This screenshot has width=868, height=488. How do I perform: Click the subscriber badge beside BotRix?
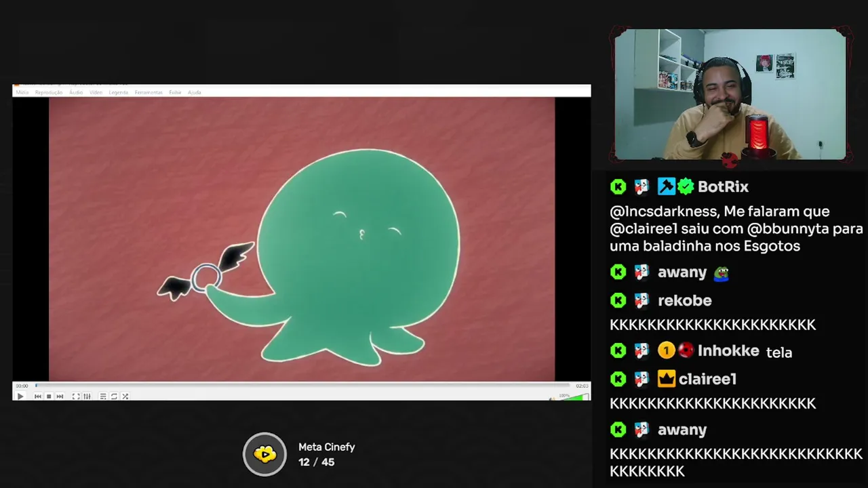pyautogui.click(x=642, y=186)
